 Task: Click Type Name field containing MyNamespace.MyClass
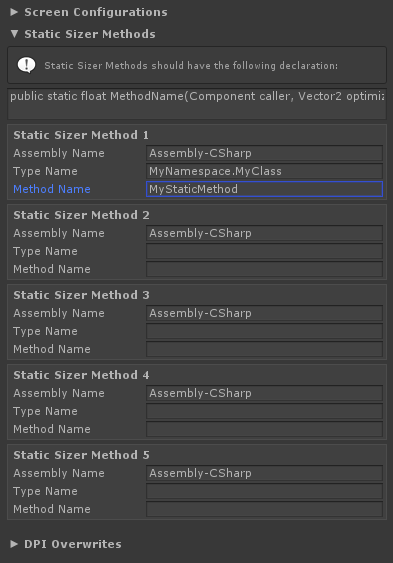click(265, 171)
